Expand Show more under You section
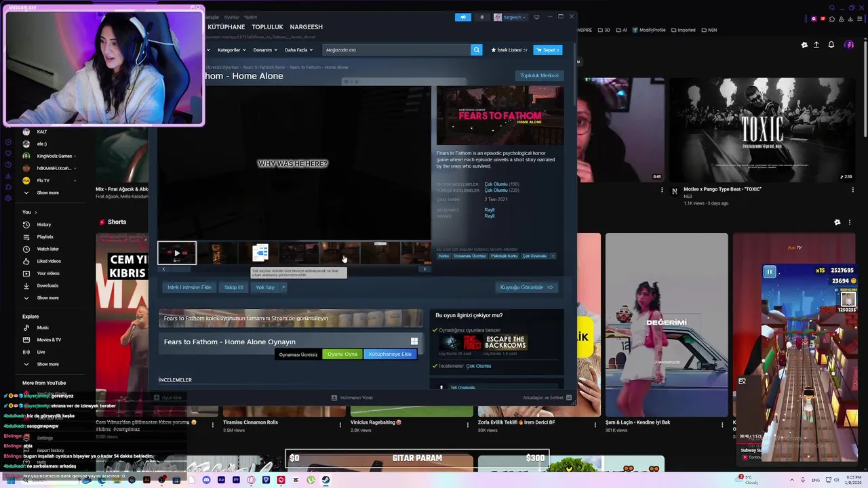The height and width of the screenshot is (488, 868). [47, 298]
